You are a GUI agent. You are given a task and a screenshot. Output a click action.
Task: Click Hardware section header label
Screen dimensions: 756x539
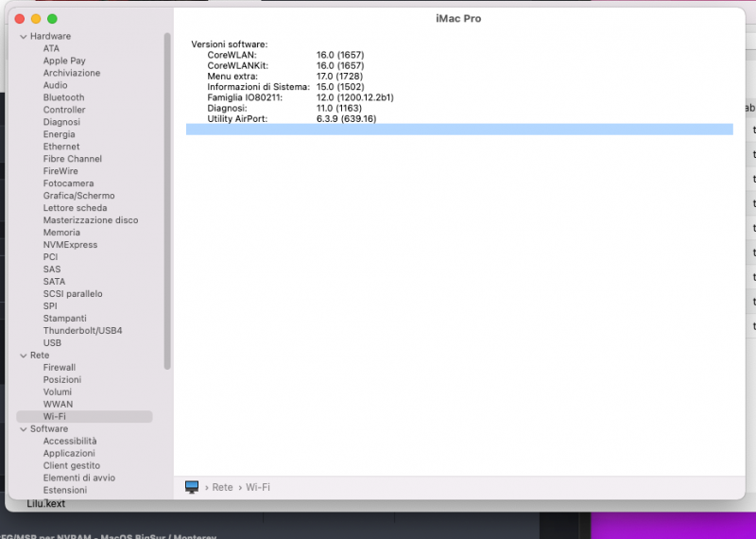pyautogui.click(x=51, y=36)
